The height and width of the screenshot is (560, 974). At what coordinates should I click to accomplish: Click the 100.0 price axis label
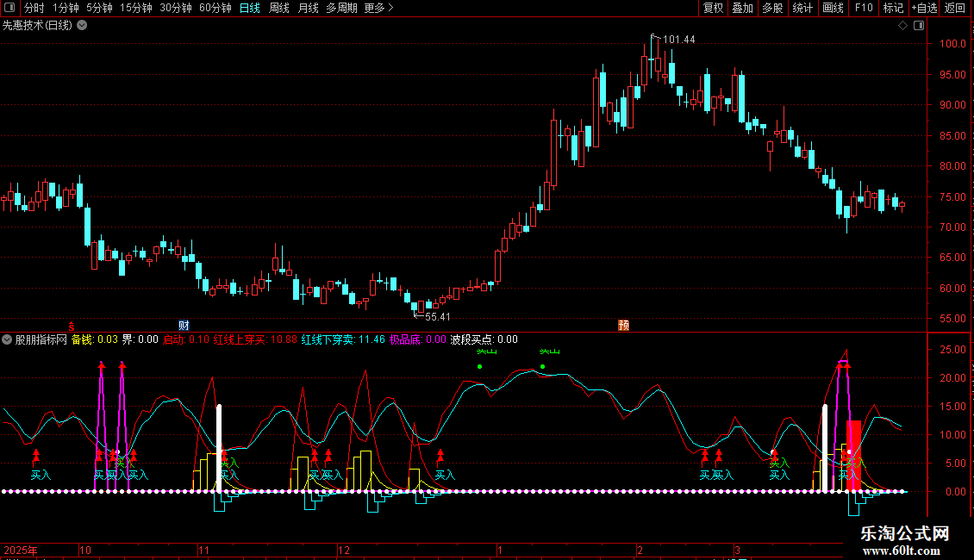point(952,44)
